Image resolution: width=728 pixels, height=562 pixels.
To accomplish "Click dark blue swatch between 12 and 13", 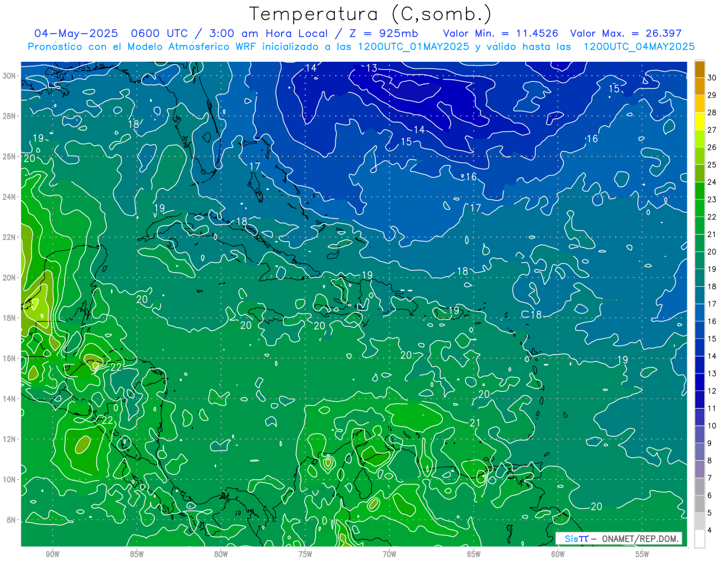I will (699, 382).
